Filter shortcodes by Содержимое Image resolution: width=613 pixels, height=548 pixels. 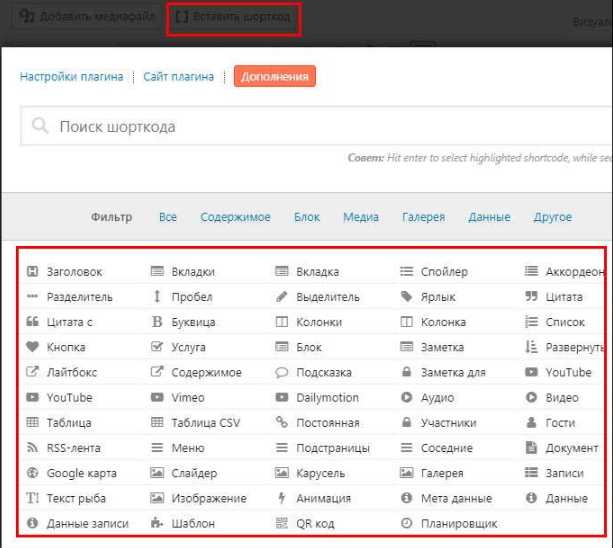point(235,217)
